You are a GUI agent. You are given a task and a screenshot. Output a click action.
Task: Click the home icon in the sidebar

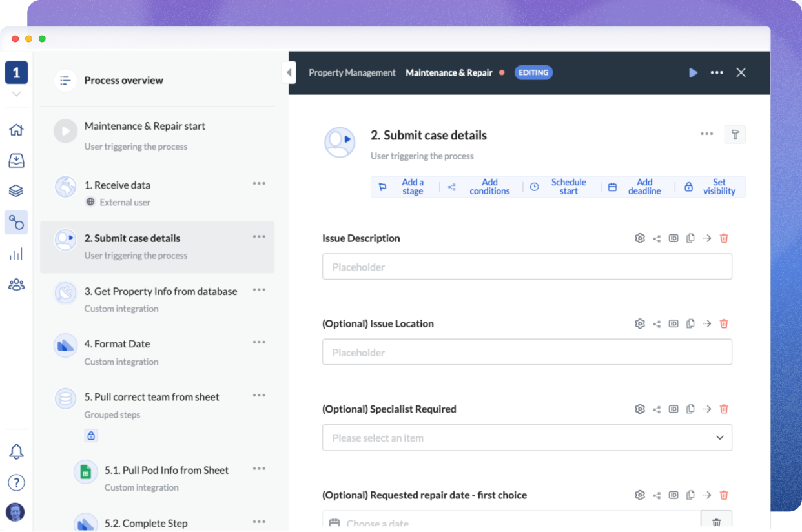(x=16, y=129)
